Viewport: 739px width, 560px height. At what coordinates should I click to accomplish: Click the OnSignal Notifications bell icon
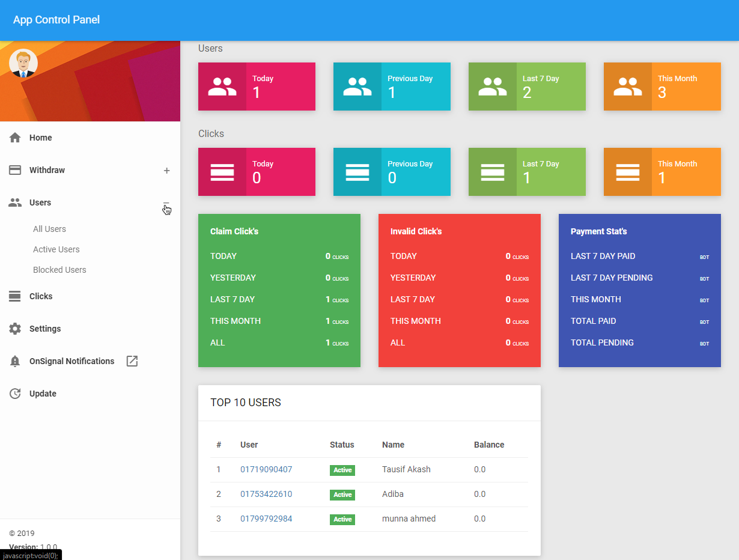click(15, 361)
